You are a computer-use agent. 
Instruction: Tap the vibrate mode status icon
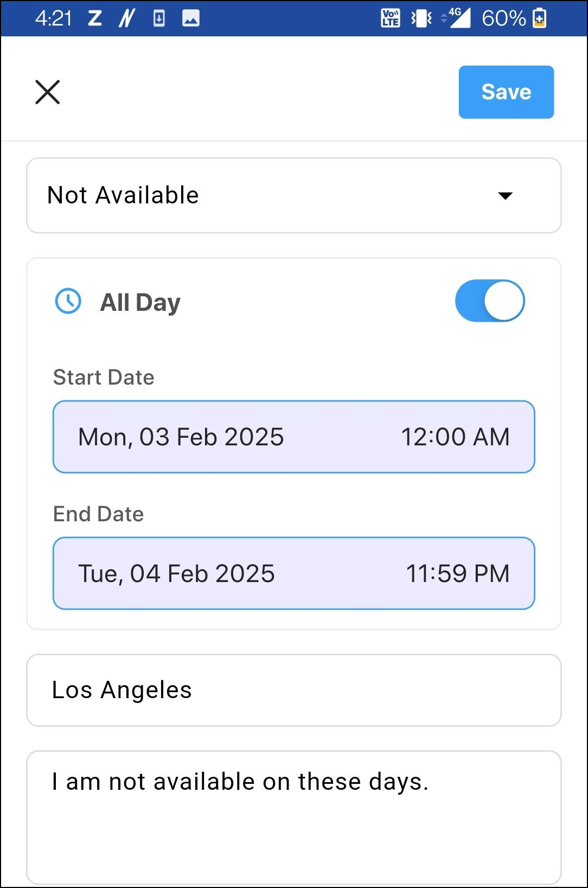(x=421, y=18)
